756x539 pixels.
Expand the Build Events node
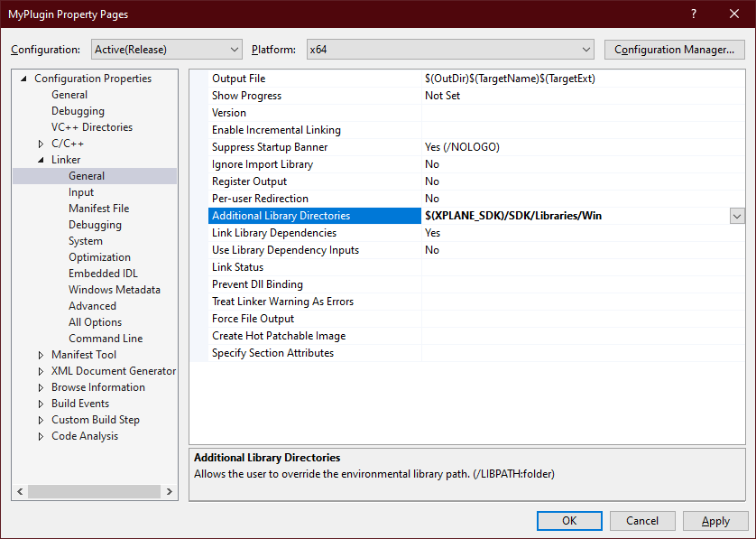tap(41, 404)
